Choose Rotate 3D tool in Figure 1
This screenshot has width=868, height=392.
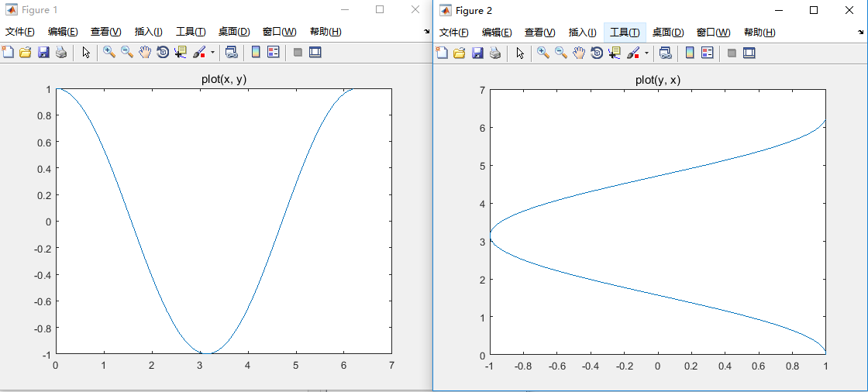pyautogui.click(x=162, y=53)
